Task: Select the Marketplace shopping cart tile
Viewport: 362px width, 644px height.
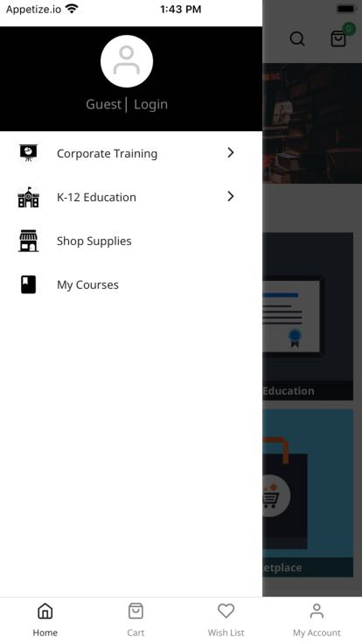Action: click(x=308, y=493)
